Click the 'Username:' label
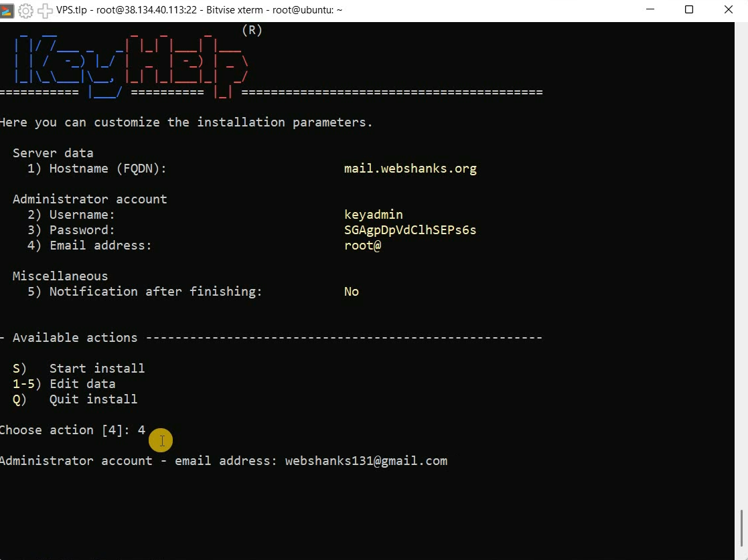The width and height of the screenshot is (748, 560). pos(82,215)
